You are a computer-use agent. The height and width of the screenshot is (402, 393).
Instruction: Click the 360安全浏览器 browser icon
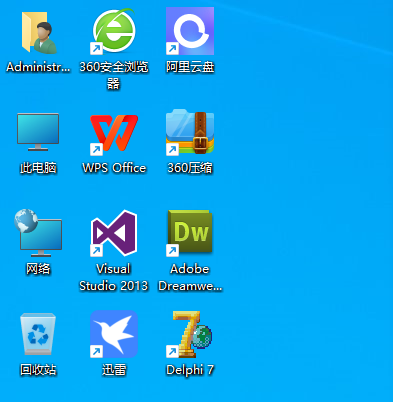(x=114, y=31)
